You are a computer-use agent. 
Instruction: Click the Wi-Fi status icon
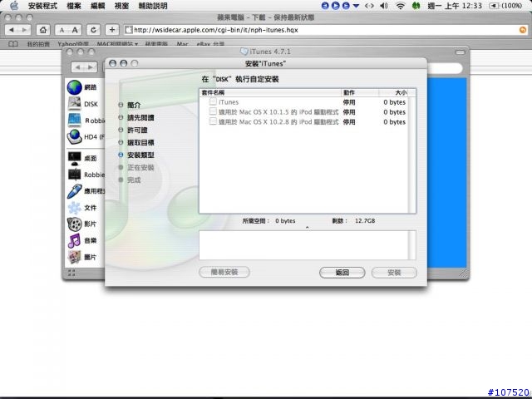(401, 6)
